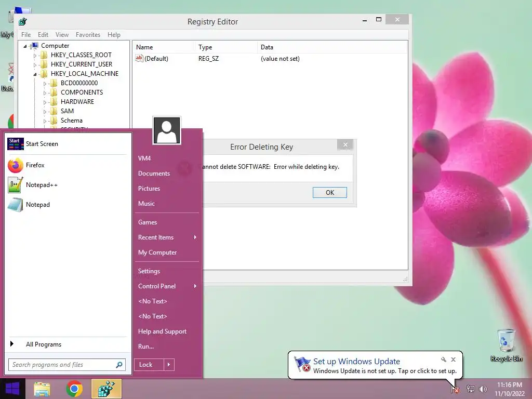Expand COMPONENTS key
The width and height of the screenshot is (532, 399).
click(x=45, y=92)
